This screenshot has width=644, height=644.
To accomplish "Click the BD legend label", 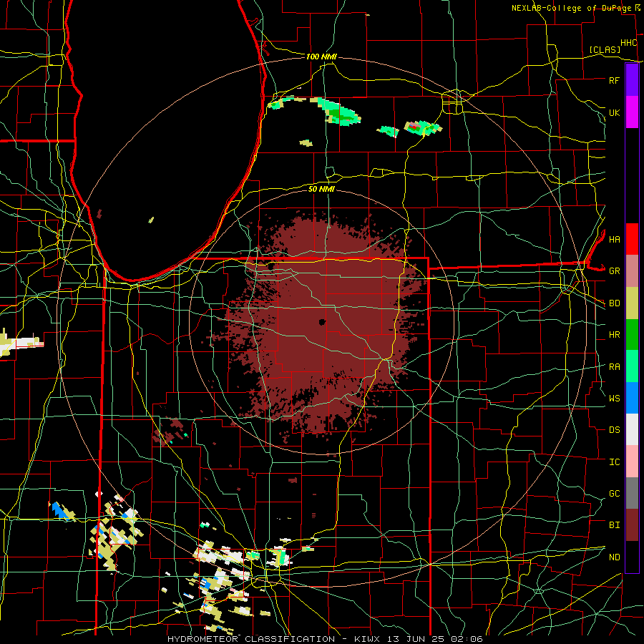I will coord(614,303).
